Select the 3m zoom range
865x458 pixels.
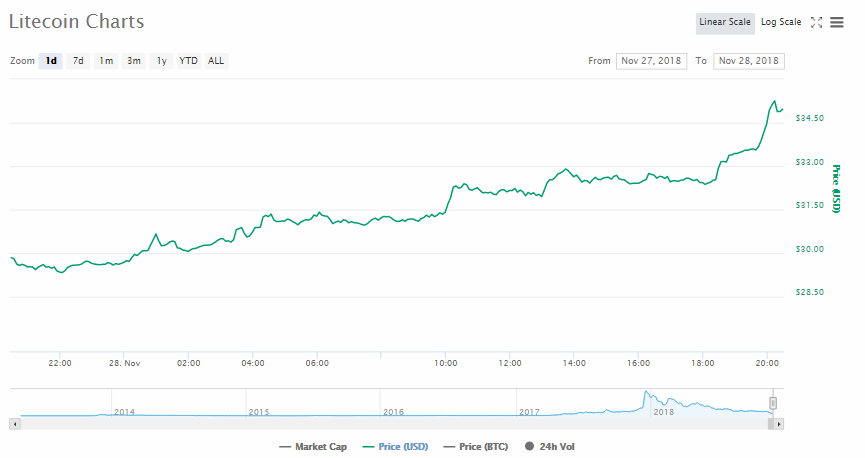pyautogui.click(x=134, y=61)
